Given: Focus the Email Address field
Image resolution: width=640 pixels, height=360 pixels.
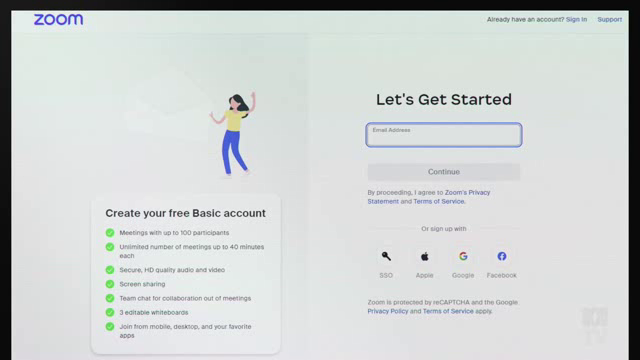Looking at the screenshot, I should pyautogui.click(x=444, y=135).
